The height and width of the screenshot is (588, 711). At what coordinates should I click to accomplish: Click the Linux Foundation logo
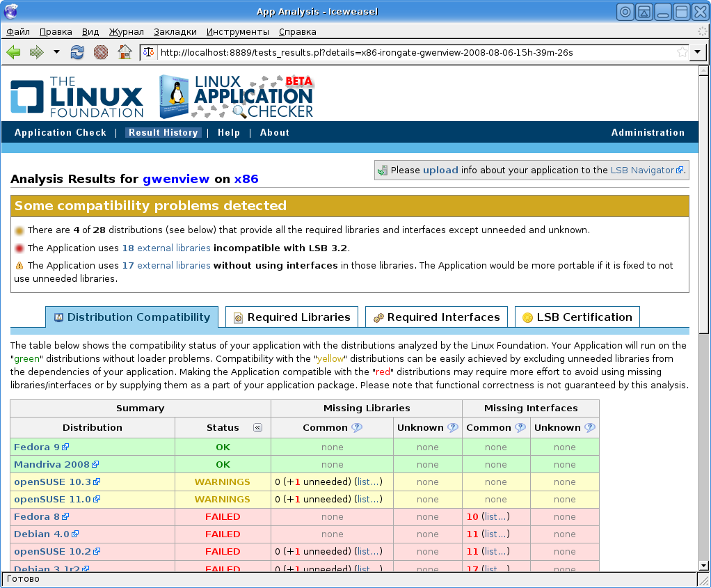tap(77, 97)
